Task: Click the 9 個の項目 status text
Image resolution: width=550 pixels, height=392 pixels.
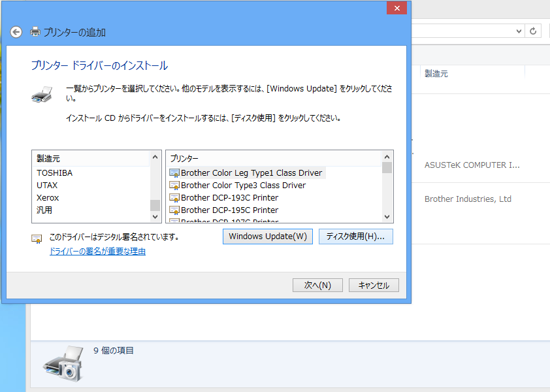Action: tap(114, 351)
